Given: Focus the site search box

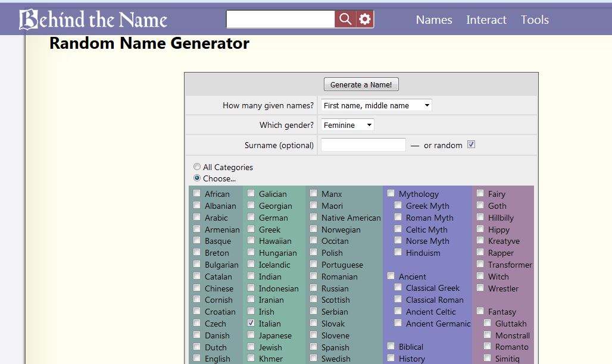Looking at the screenshot, I should tap(280, 20).
